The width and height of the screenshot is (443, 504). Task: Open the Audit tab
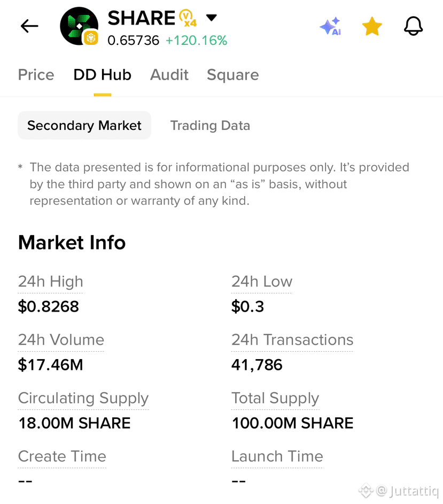pyautogui.click(x=169, y=75)
